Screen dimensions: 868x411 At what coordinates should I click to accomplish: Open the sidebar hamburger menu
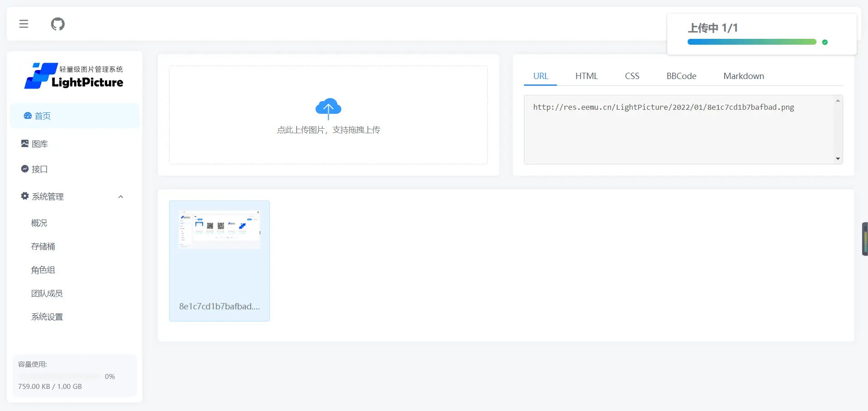click(x=24, y=23)
